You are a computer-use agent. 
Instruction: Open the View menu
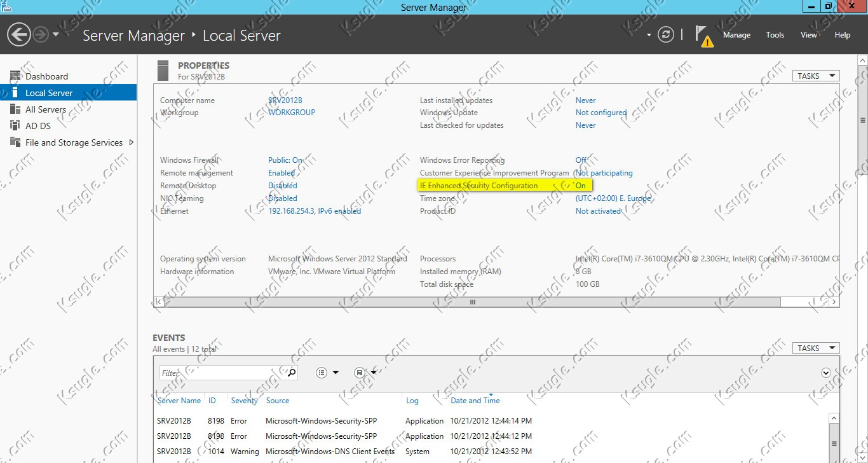[x=809, y=35]
